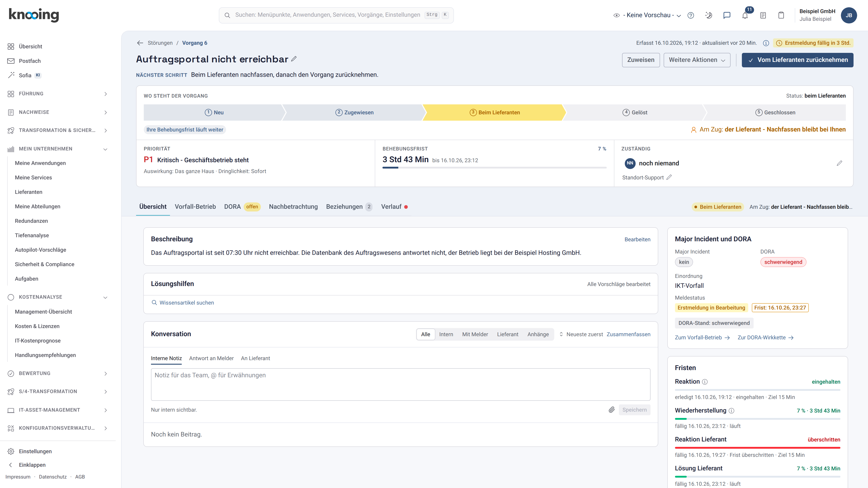Click into the internal note text area

(400, 384)
